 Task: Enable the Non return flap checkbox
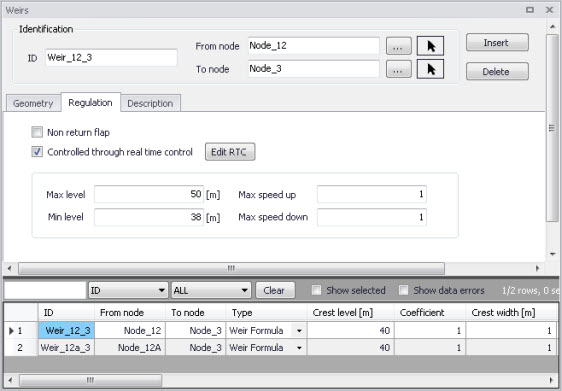click(x=37, y=132)
